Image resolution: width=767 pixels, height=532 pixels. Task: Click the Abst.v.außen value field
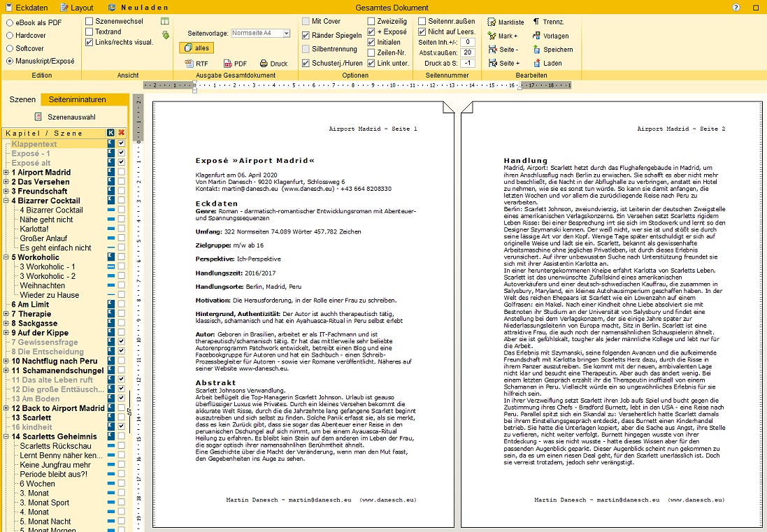[x=468, y=52]
